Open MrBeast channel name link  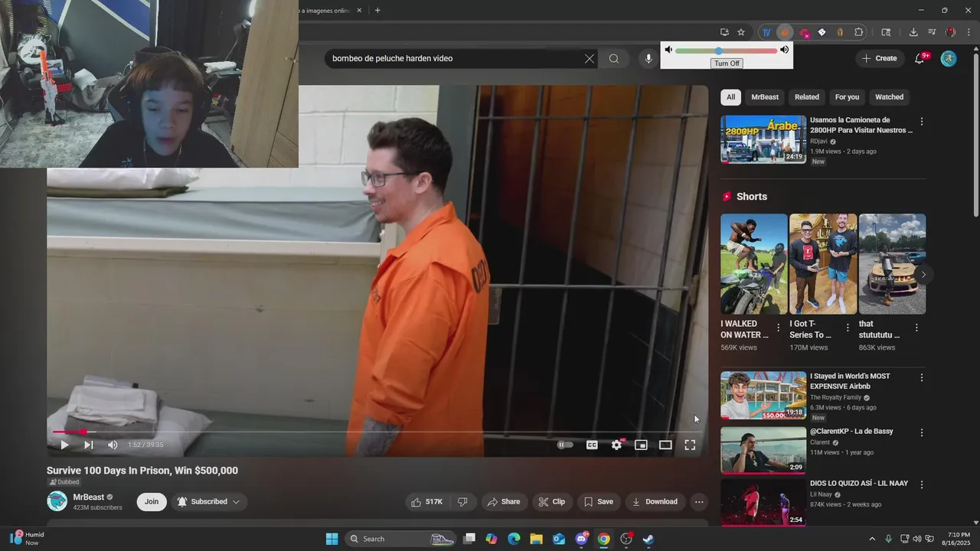coord(88,497)
